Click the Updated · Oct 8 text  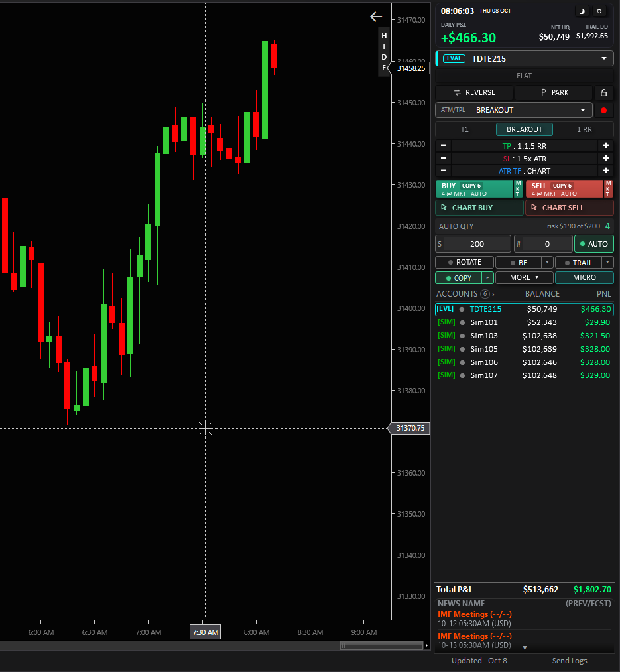coord(479,661)
